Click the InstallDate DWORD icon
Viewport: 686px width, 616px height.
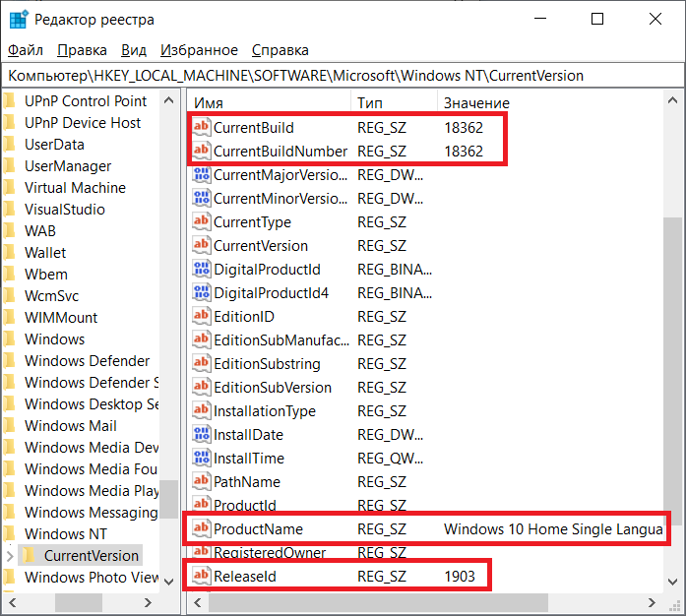tap(201, 434)
